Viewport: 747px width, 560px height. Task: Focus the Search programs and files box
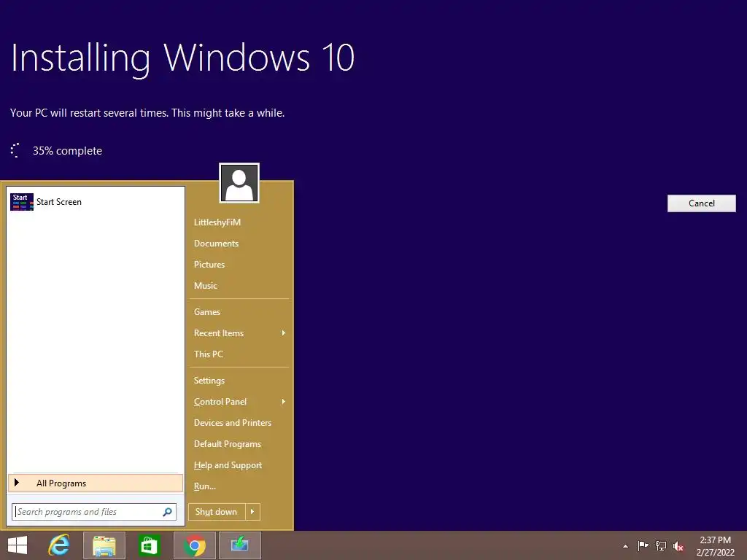94,512
